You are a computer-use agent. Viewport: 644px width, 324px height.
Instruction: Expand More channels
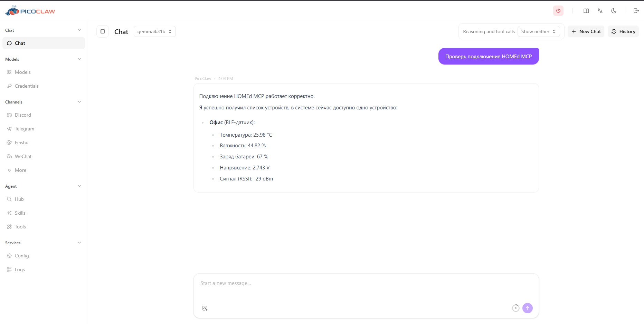(44, 170)
